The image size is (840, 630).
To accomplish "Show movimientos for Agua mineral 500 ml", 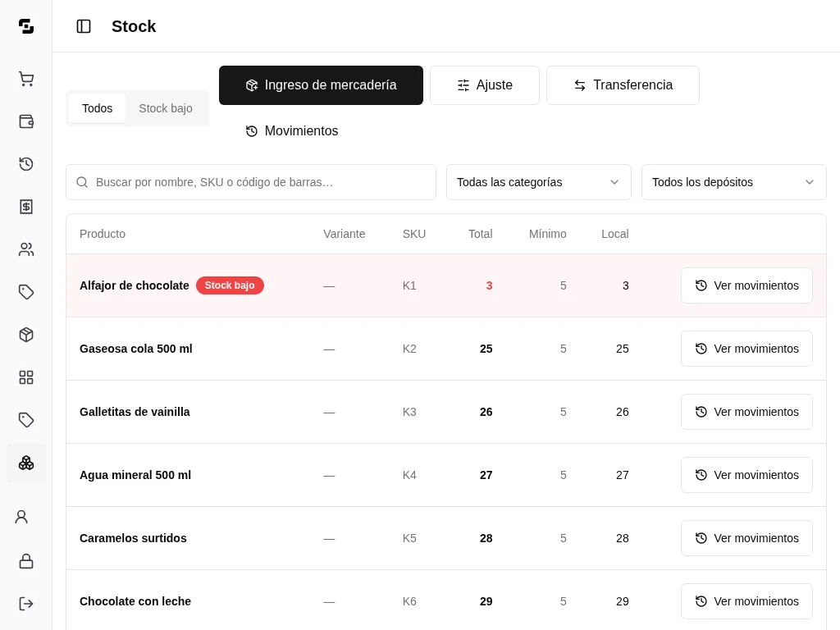I will coord(746,475).
